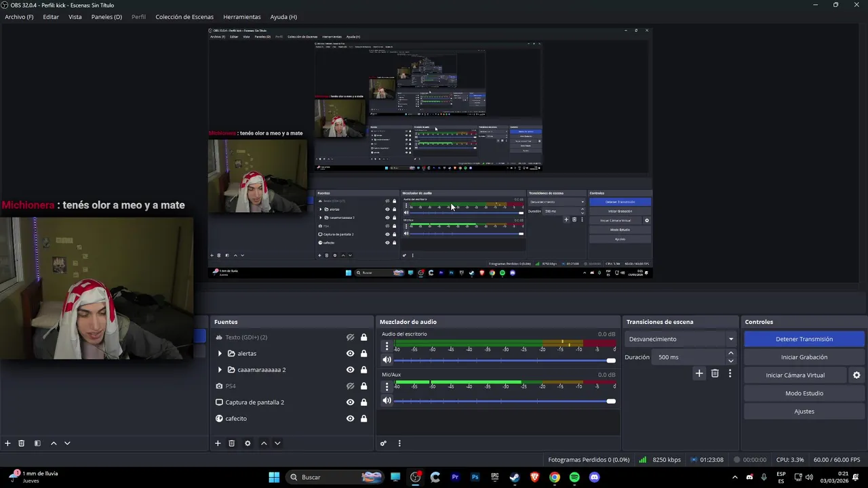Image resolution: width=868 pixels, height=488 pixels.
Task: Open the Archivo (F) menu
Action: coord(19,17)
